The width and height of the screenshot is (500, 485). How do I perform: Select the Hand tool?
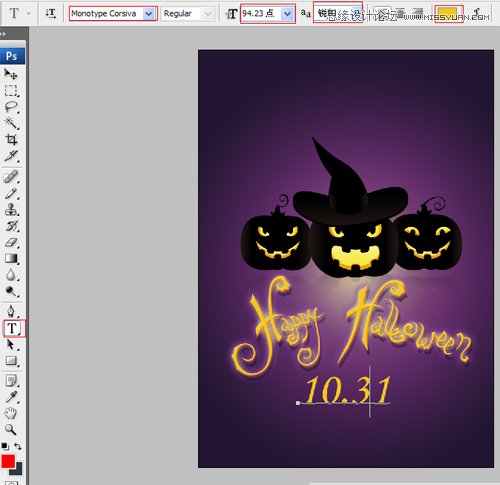tap(11, 413)
